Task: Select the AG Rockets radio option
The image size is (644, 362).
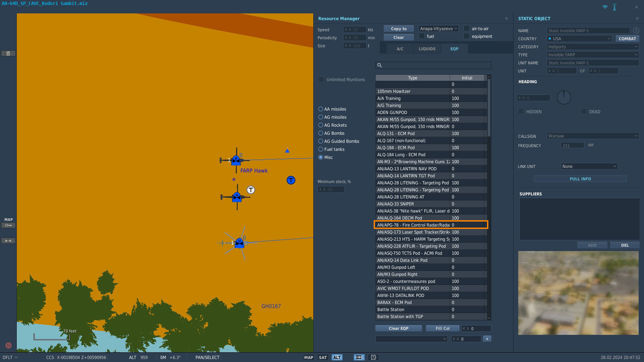Action: click(321, 125)
